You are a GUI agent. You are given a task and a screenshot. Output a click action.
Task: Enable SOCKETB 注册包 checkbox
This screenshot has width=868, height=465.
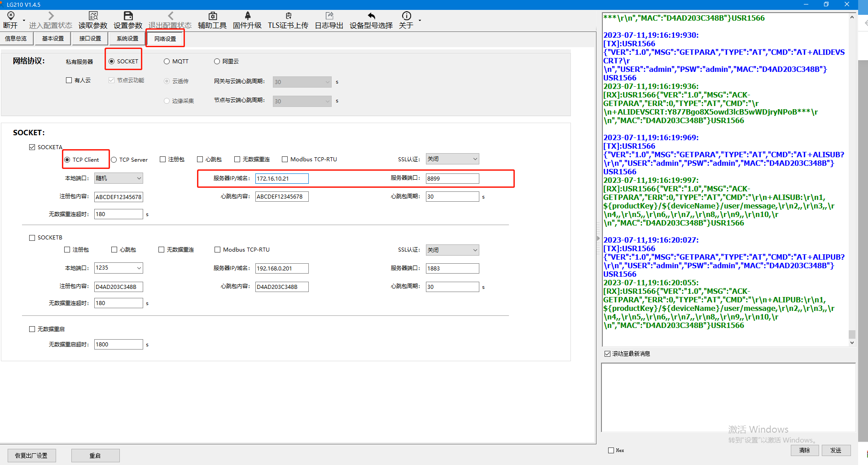[67, 250]
